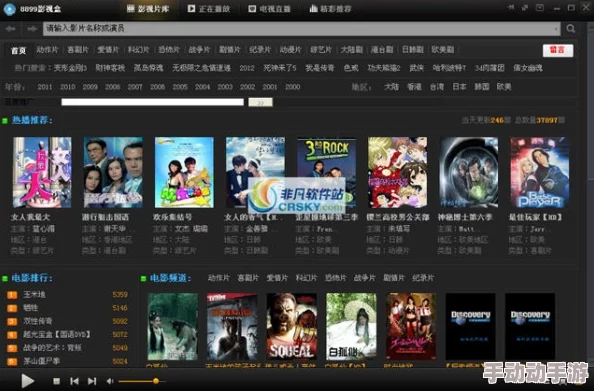Select 喜剧片 in top category bar

coord(78,50)
